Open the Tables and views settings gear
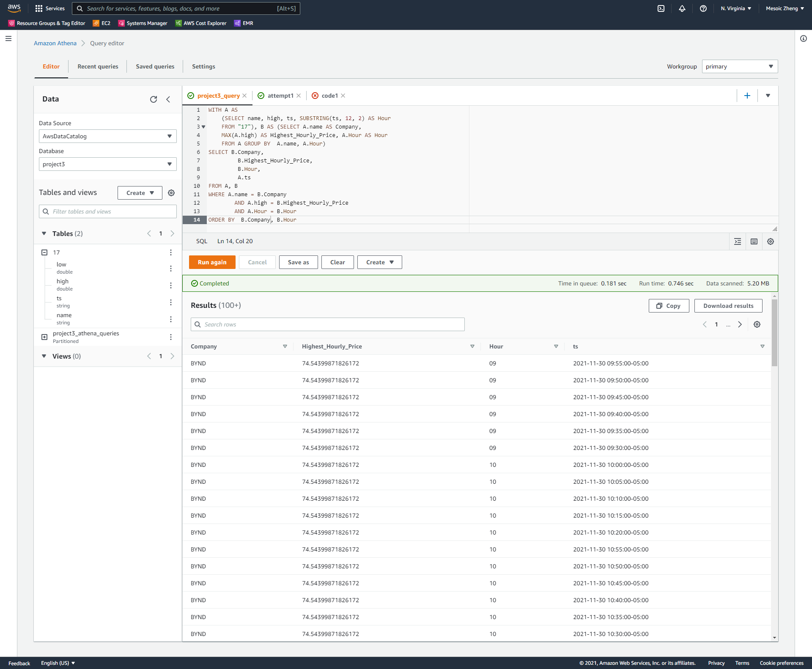Image resolution: width=812 pixels, height=669 pixels. click(171, 192)
